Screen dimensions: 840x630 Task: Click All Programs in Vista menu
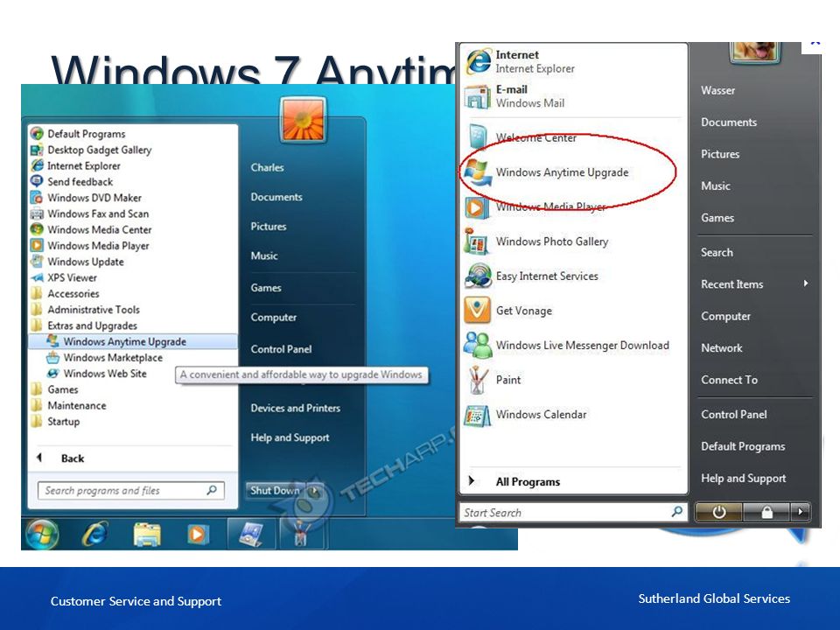pyautogui.click(x=528, y=481)
